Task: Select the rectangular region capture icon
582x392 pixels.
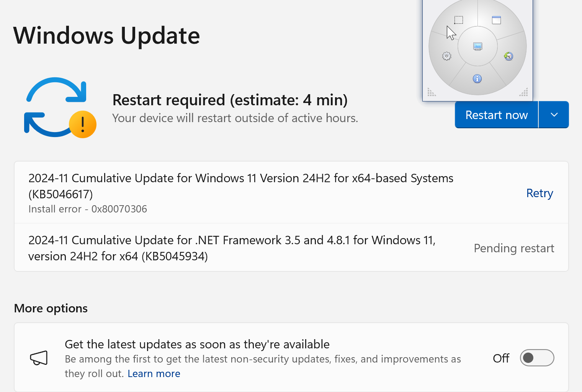Action: 459,20
